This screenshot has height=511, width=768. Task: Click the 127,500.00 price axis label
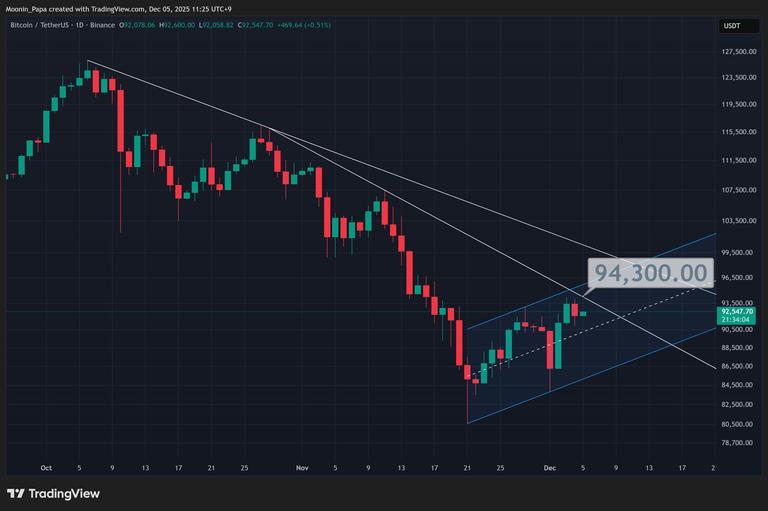pyautogui.click(x=740, y=51)
